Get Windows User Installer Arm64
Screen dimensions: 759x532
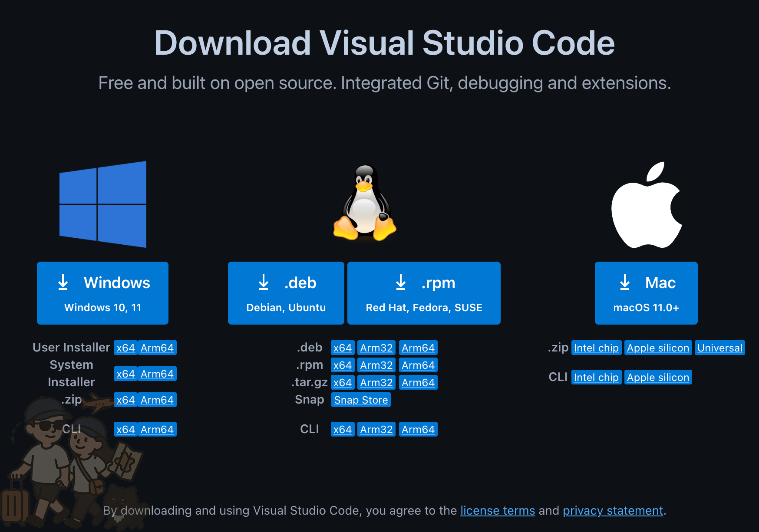click(x=157, y=348)
